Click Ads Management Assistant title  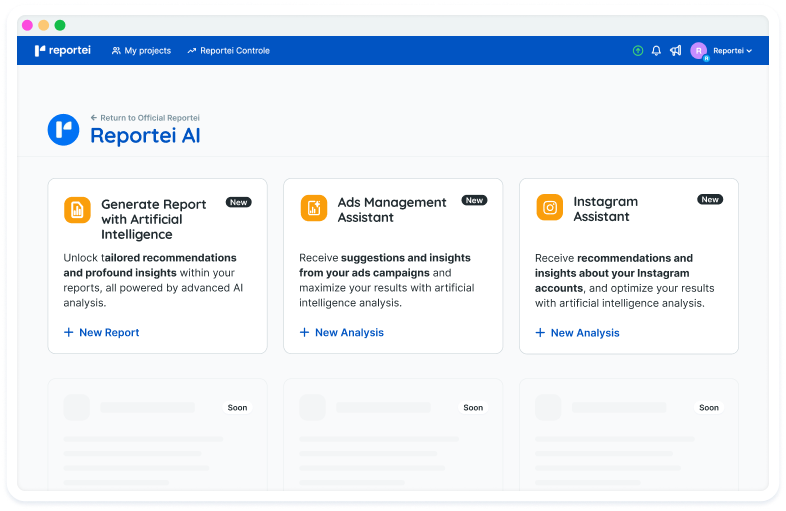coord(391,210)
